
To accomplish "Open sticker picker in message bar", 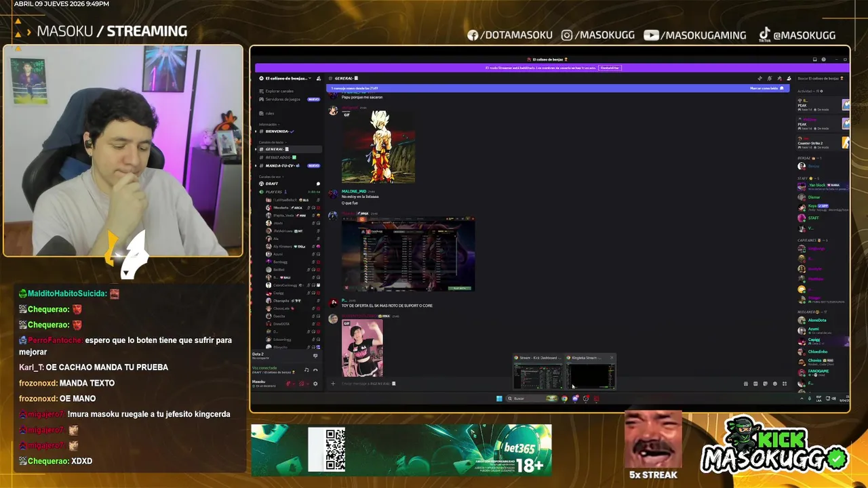I will point(765,384).
